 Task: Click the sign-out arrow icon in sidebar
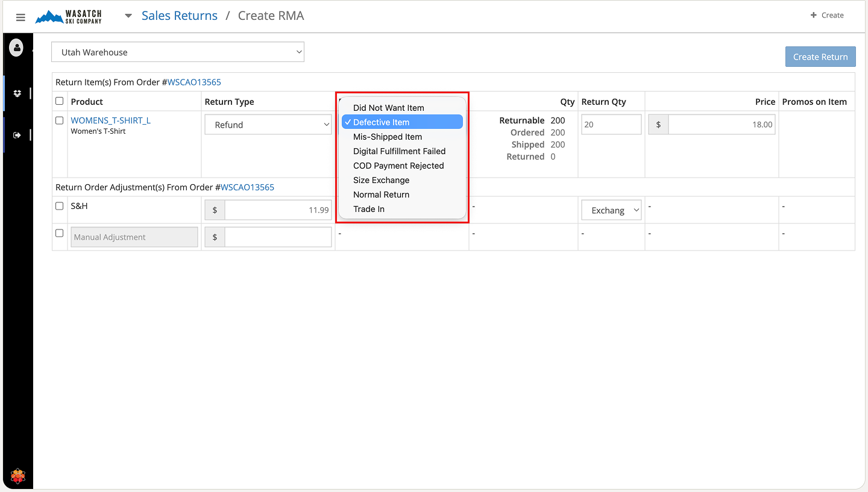point(17,135)
